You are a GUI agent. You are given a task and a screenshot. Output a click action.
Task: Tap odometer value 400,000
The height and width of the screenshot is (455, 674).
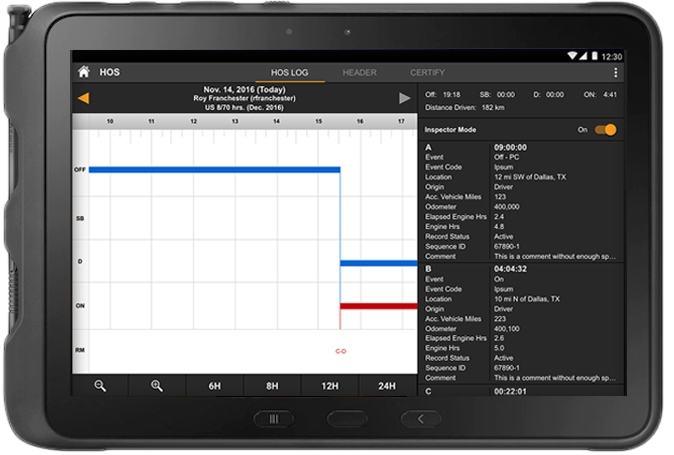pos(506,207)
